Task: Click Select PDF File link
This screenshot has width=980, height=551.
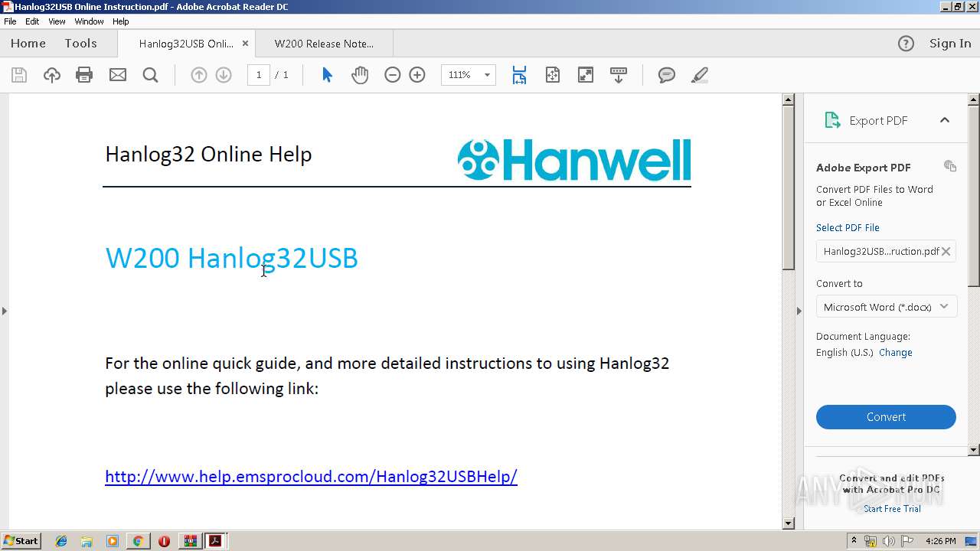Action: [848, 228]
